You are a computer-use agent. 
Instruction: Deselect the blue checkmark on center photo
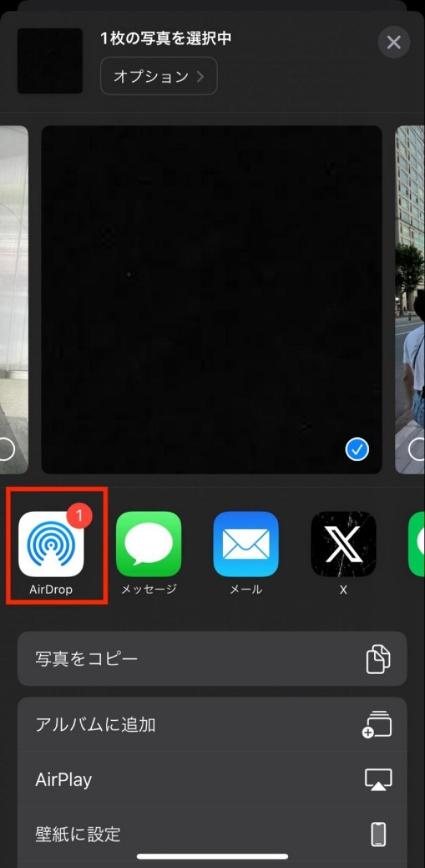[357, 450]
